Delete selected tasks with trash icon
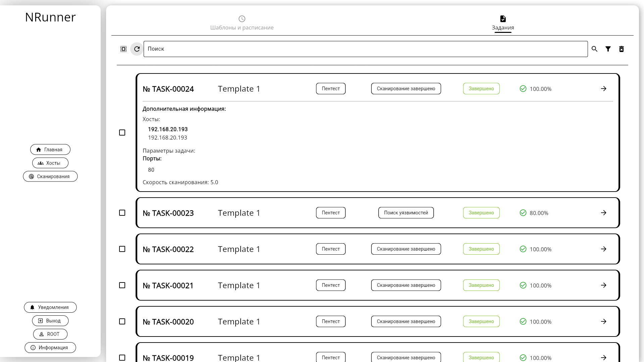Image resolution: width=644 pixels, height=362 pixels. coord(622,49)
